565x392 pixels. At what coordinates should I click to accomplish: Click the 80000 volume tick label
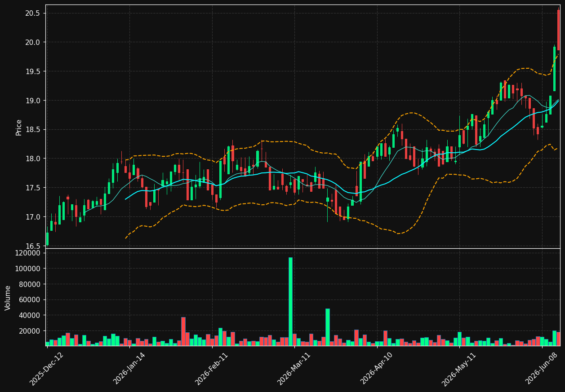click(x=30, y=284)
